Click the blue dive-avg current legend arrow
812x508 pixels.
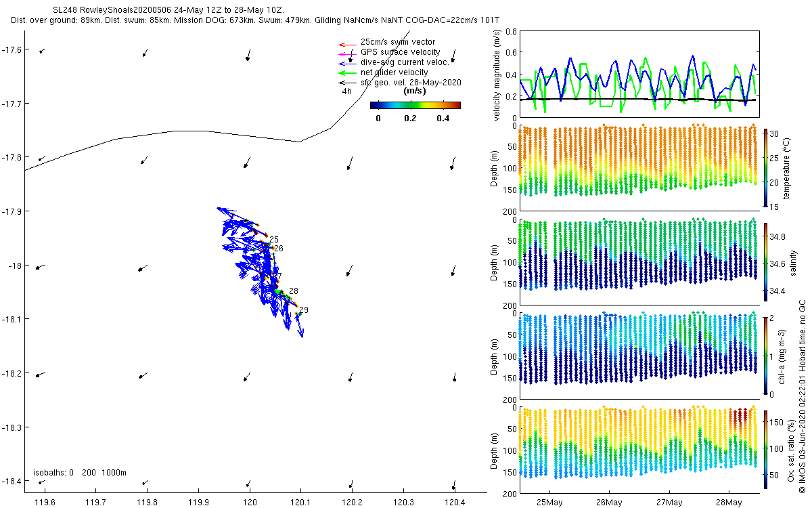coord(347,64)
